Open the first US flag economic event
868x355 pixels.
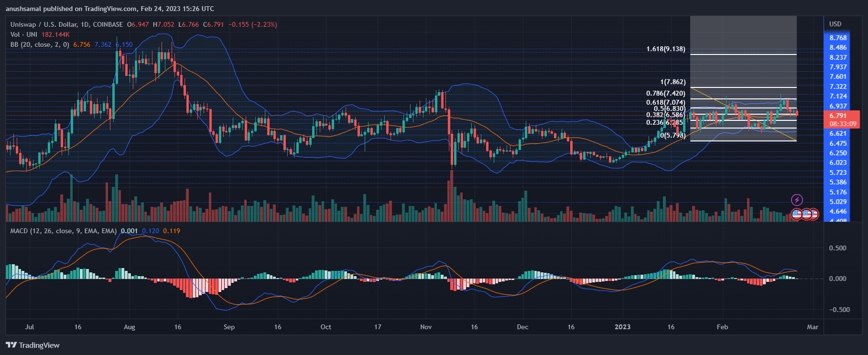click(x=796, y=214)
